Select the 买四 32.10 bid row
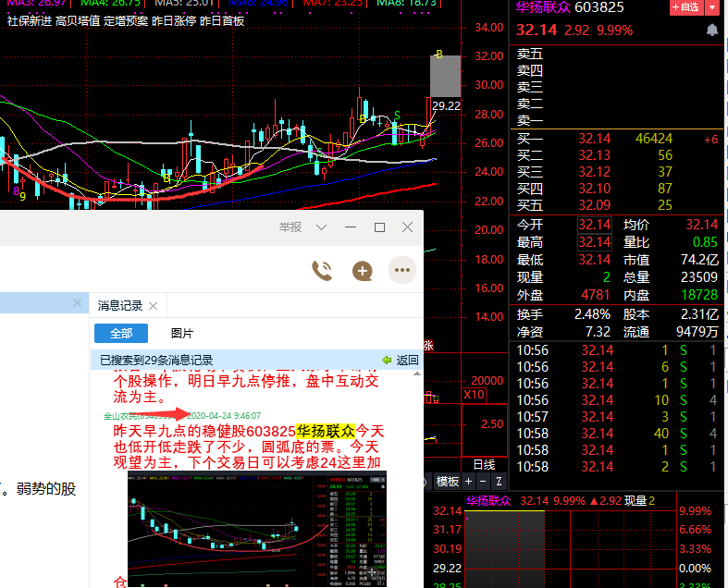Viewport: 728px width, 588px height. tap(618, 189)
